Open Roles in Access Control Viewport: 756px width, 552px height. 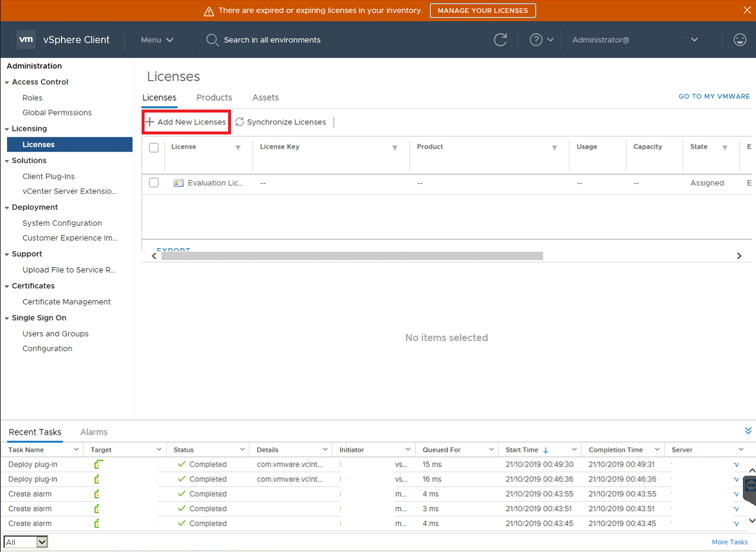33,98
